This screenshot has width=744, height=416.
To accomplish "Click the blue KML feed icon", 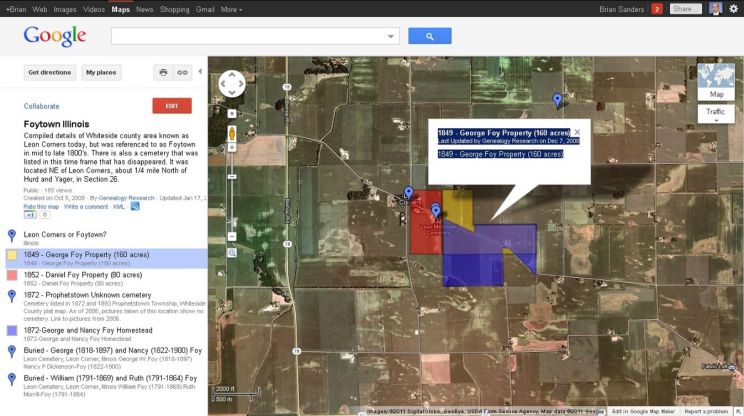I will pos(135,206).
